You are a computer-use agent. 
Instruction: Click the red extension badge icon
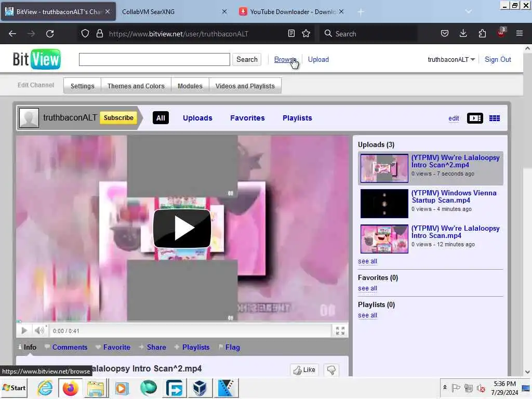pos(501,33)
